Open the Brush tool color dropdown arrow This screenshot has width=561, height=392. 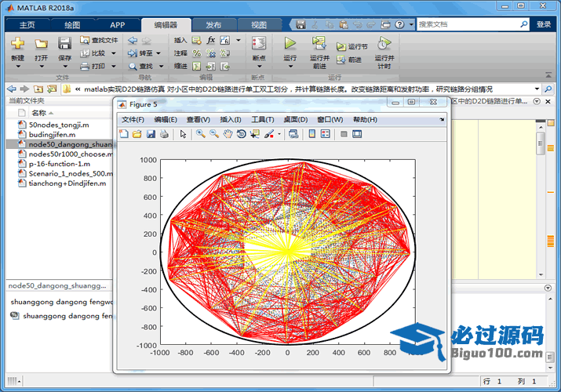[279, 134]
